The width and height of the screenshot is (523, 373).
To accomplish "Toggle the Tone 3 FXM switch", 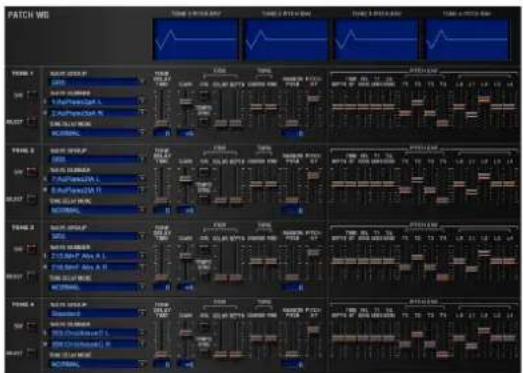I will click(x=204, y=250).
